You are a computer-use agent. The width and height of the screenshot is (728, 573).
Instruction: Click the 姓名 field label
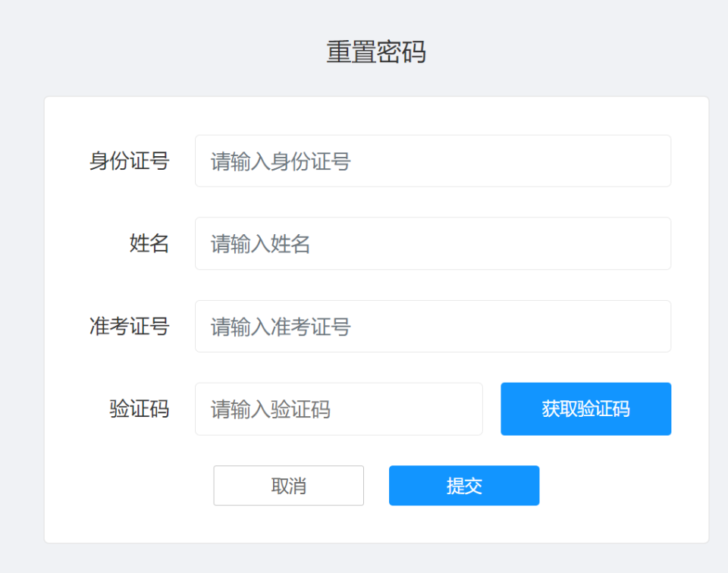pos(149,243)
